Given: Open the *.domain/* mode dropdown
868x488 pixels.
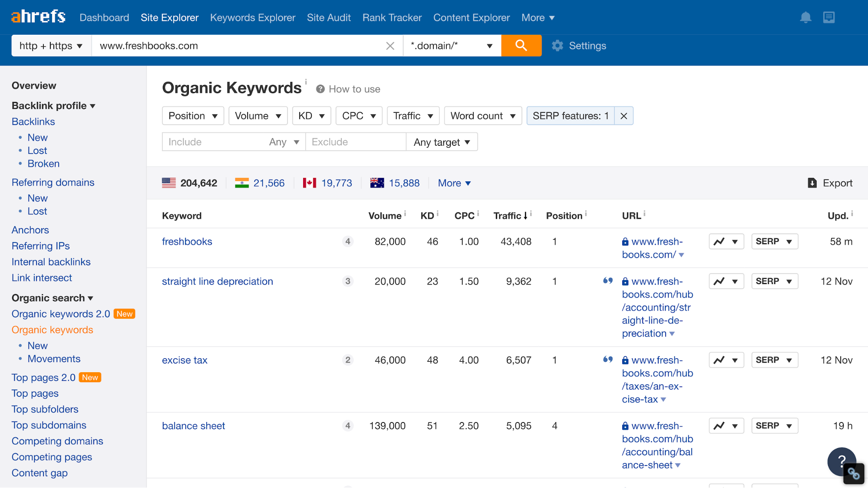Looking at the screenshot, I should click(x=452, y=46).
